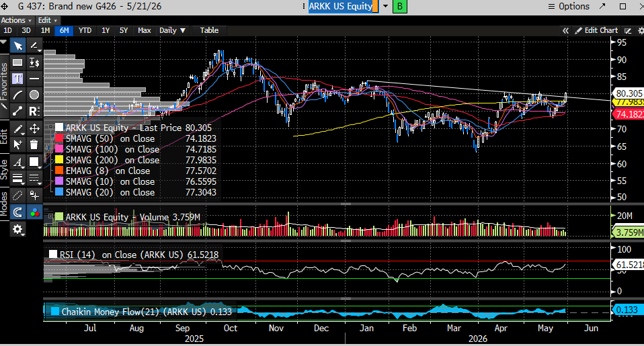Select the 6M period tab
Image resolution: width=644 pixels, height=346 pixels.
[64, 30]
